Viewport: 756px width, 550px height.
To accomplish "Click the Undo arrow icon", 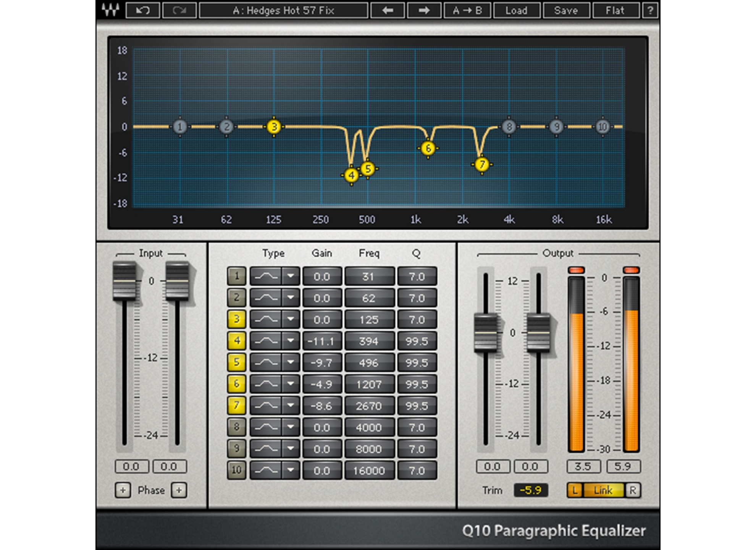I will tap(142, 10).
